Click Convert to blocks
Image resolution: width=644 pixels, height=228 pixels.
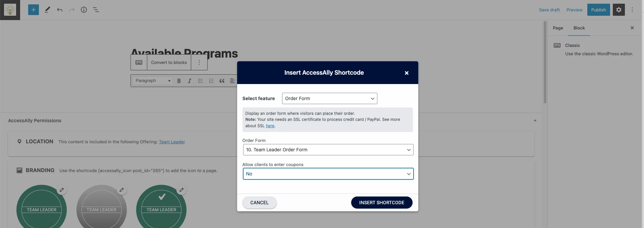pos(169,63)
